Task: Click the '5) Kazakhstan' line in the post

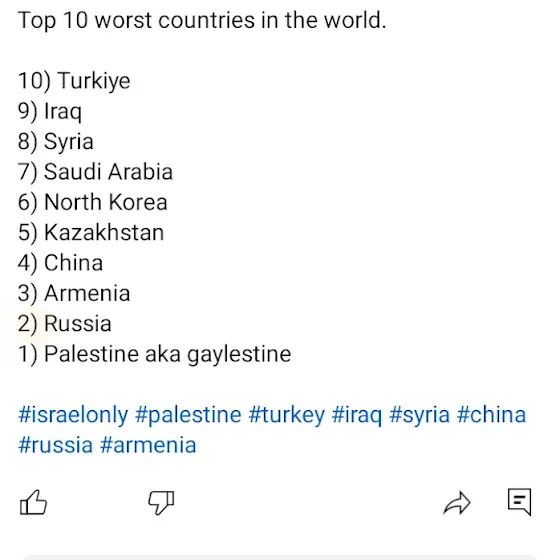Action: coord(91,232)
